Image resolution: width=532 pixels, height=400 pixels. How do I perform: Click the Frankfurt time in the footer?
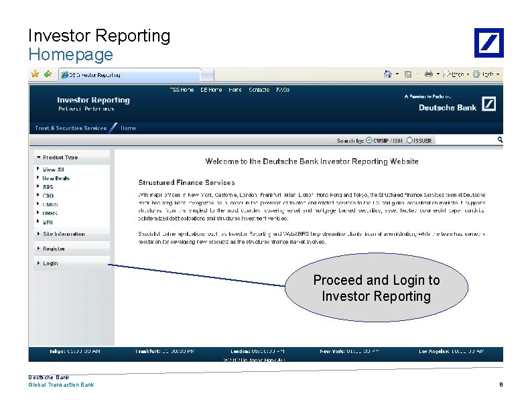[x=165, y=352]
